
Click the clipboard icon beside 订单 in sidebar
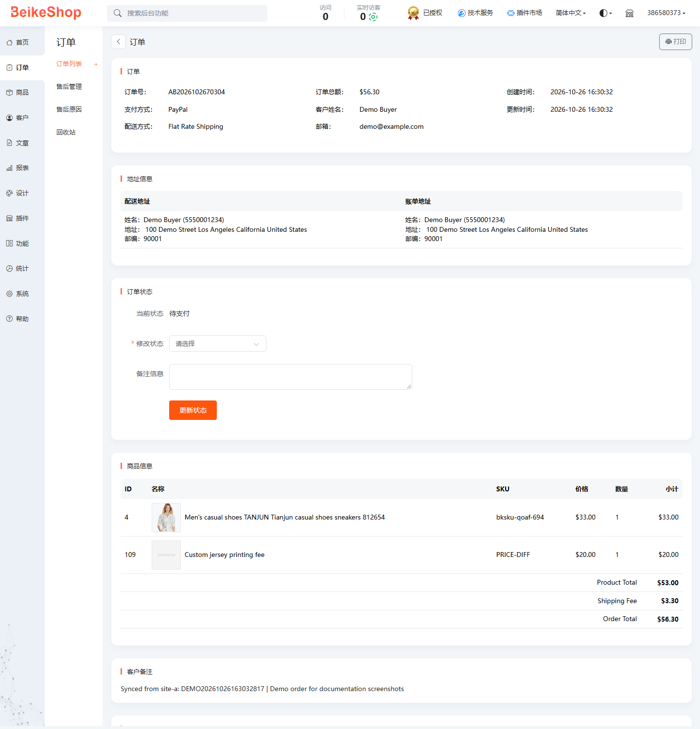[x=9, y=68]
